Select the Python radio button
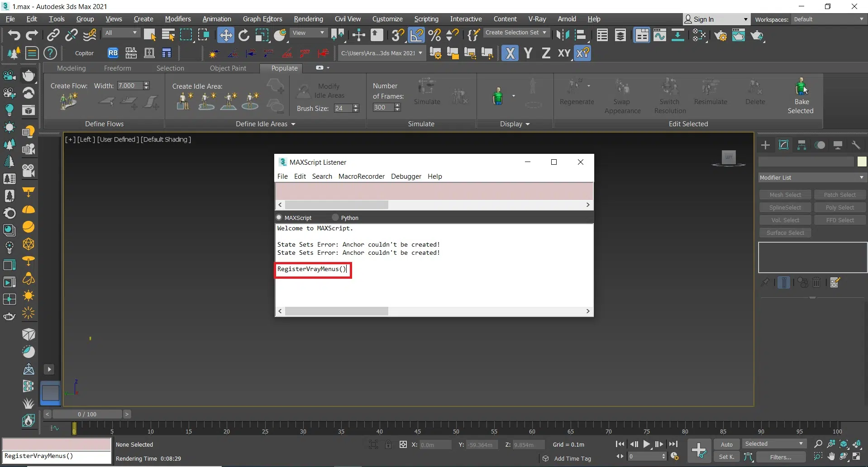This screenshot has width=868, height=467. [335, 218]
